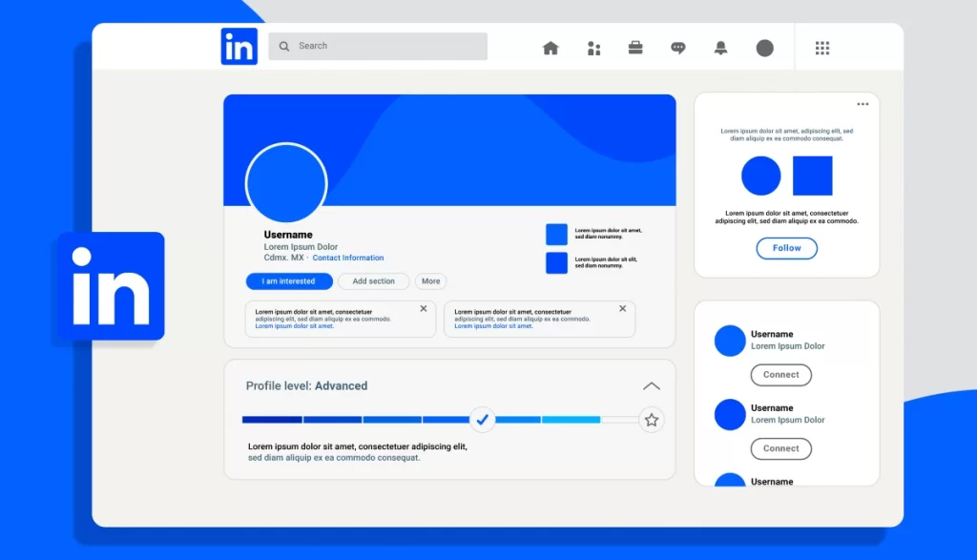Screen dimensions: 977x560
Task: Open the Messaging chat bubble icon
Action: click(x=678, y=48)
